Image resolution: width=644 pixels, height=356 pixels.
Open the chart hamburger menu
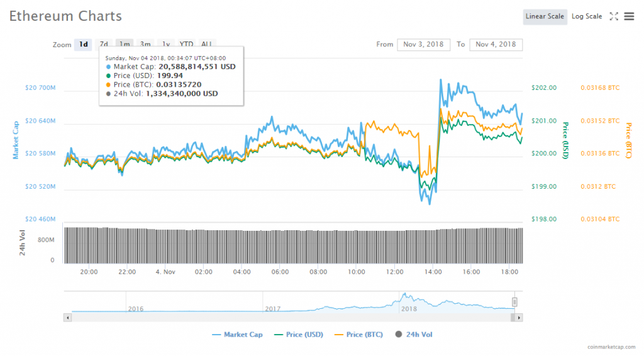629,16
